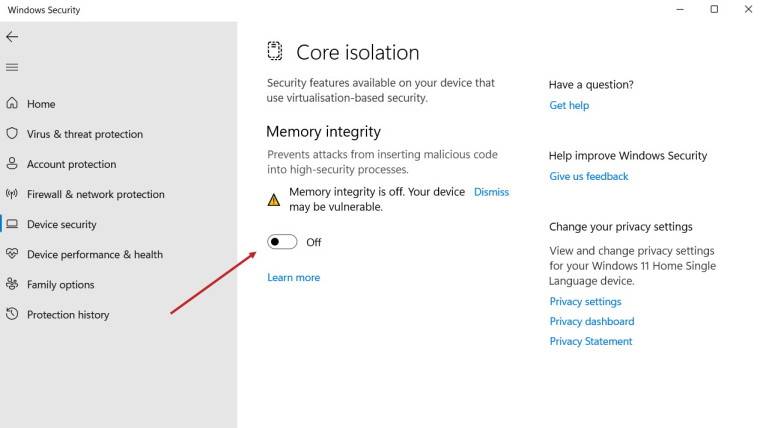The image size is (760, 428).
Task: Click the Device performance & health heart icon
Action: pos(12,254)
